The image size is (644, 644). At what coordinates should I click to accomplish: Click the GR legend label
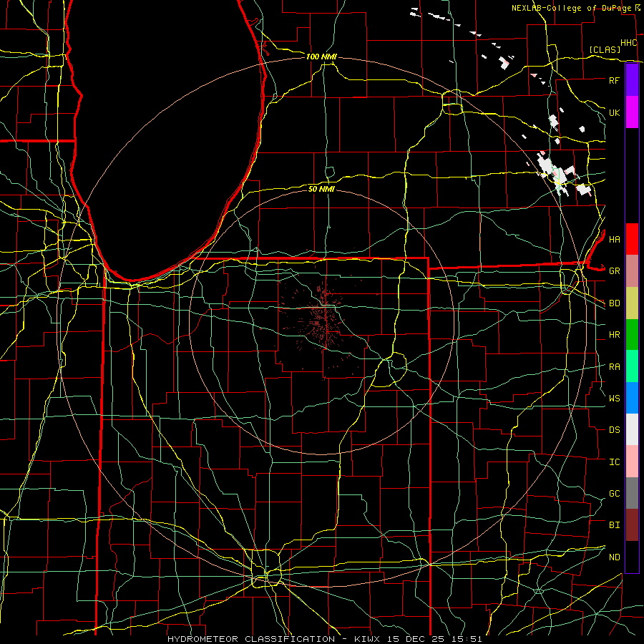614,271
